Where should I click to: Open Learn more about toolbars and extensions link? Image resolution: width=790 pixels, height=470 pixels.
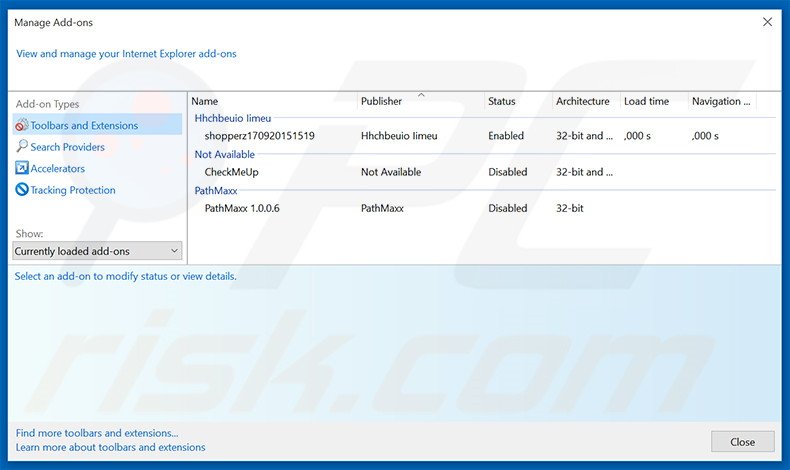[x=110, y=447]
